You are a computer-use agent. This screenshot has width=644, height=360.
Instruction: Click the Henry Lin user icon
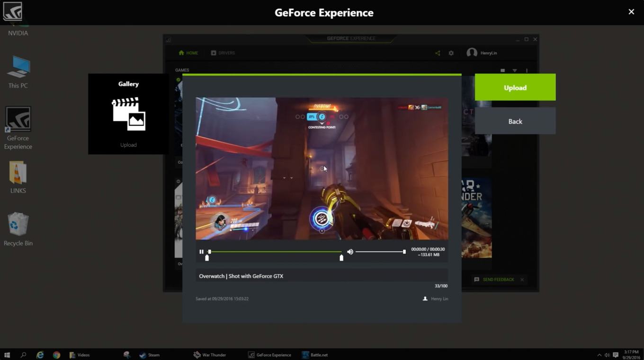(x=425, y=299)
